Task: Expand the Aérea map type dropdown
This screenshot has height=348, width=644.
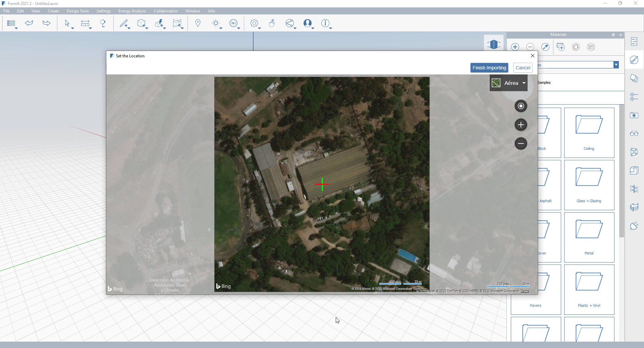Action: pos(524,83)
